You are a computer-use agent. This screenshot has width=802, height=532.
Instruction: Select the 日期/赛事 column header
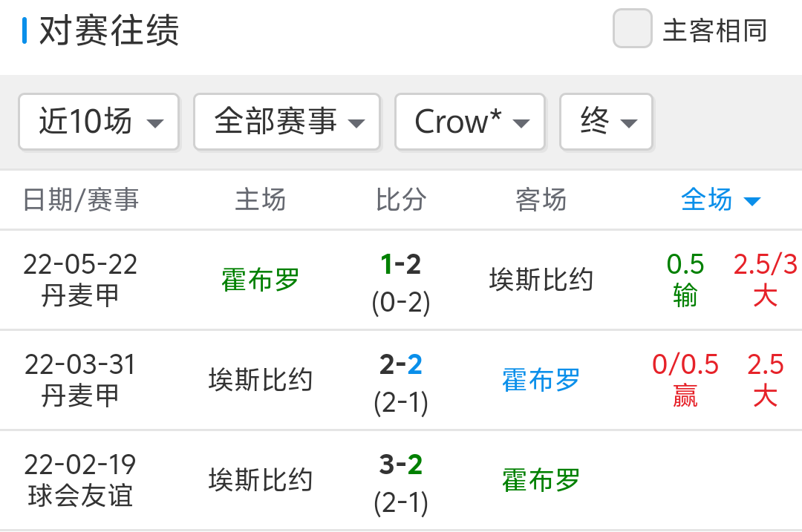tap(81, 200)
